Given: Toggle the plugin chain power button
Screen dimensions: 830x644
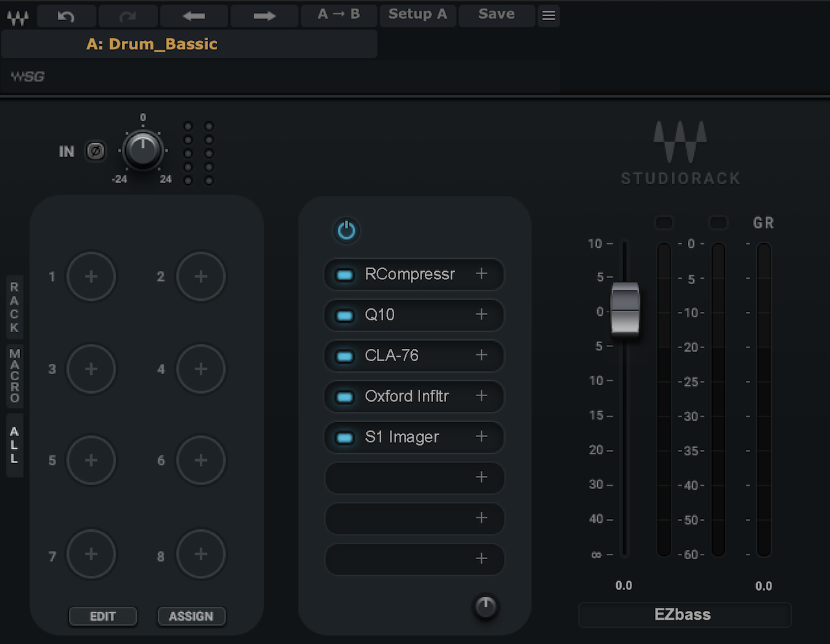Looking at the screenshot, I should [347, 230].
